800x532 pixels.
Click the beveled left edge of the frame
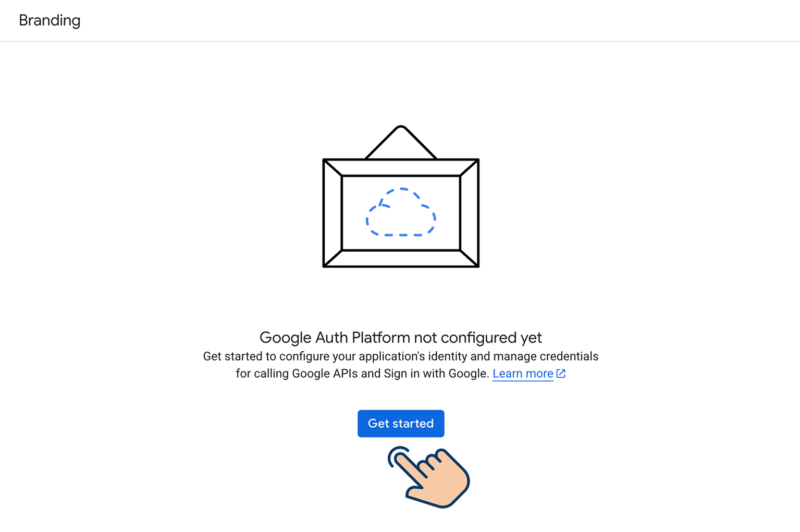pyautogui.click(x=333, y=213)
